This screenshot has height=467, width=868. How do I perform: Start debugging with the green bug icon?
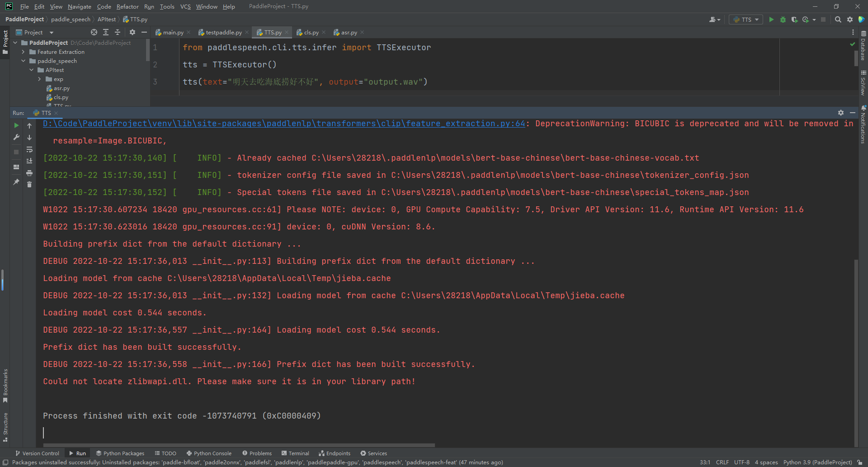(783, 19)
